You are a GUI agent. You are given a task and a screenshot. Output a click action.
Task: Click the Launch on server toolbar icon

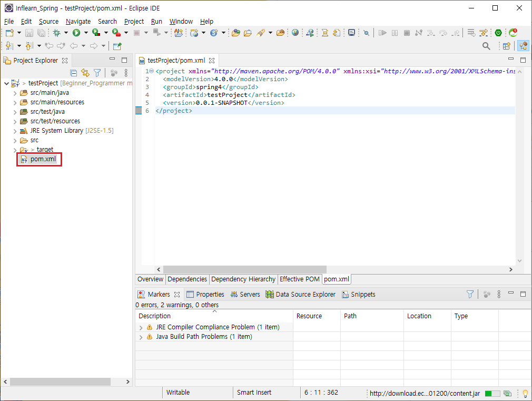click(310, 33)
